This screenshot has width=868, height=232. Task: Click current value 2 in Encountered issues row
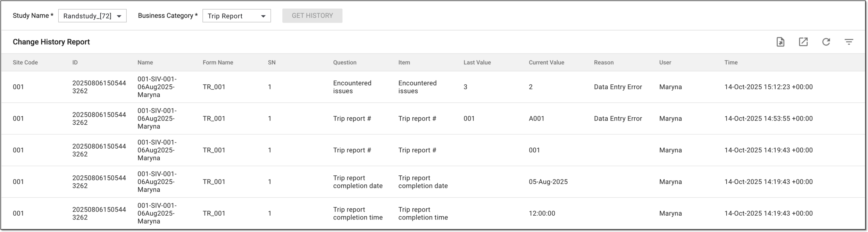click(531, 87)
